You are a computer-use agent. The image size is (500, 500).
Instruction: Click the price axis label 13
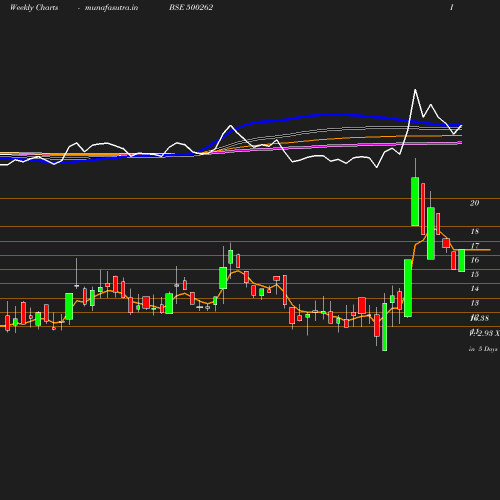(475, 303)
